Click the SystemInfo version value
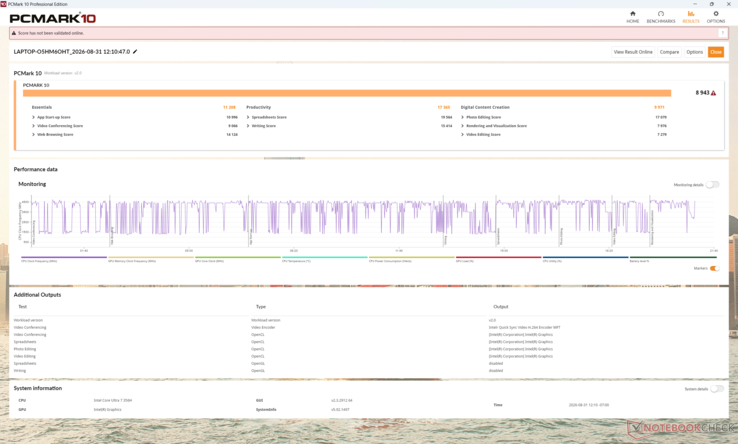The image size is (738, 444). point(340,410)
